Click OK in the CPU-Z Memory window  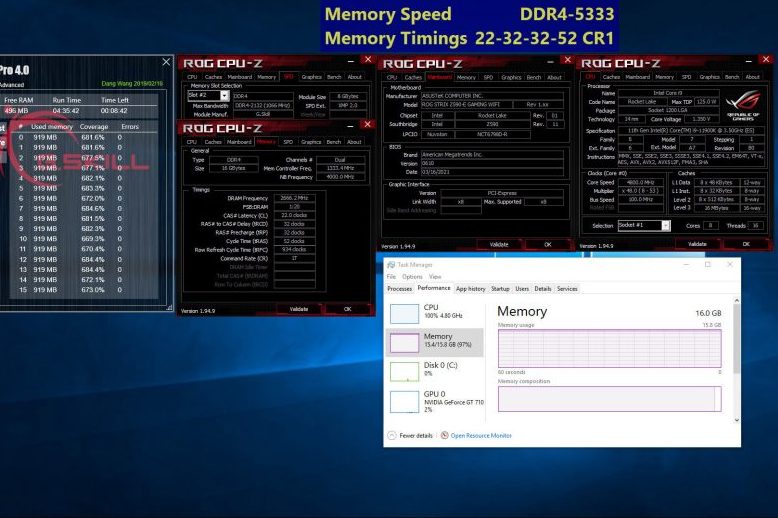pyautogui.click(x=347, y=309)
